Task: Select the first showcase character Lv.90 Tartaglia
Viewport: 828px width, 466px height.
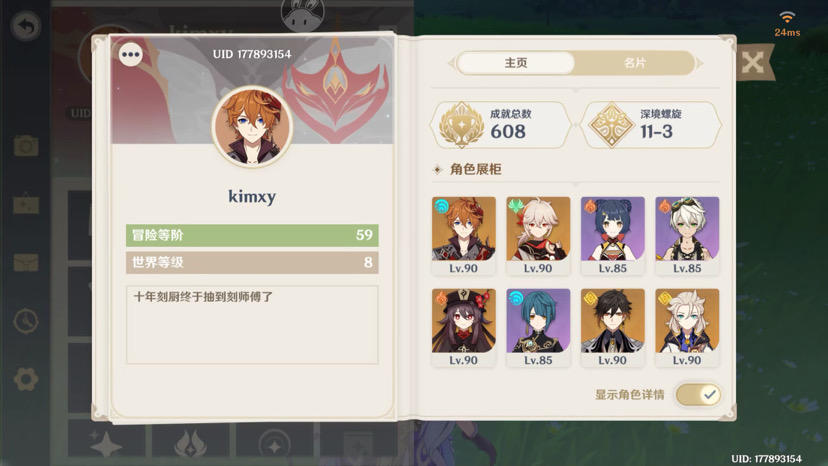Action: [463, 236]
